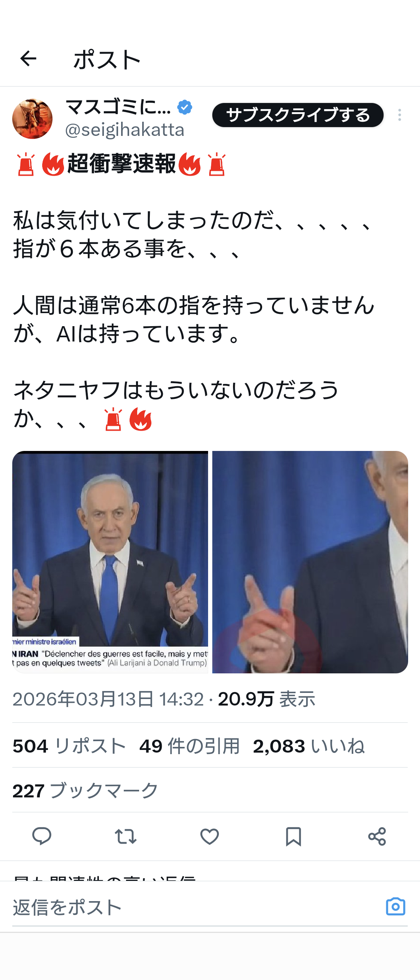This screenshot has width=420, height=980.
Task: Open the three-dot more options menu
Action: click(x=399, y=115)
